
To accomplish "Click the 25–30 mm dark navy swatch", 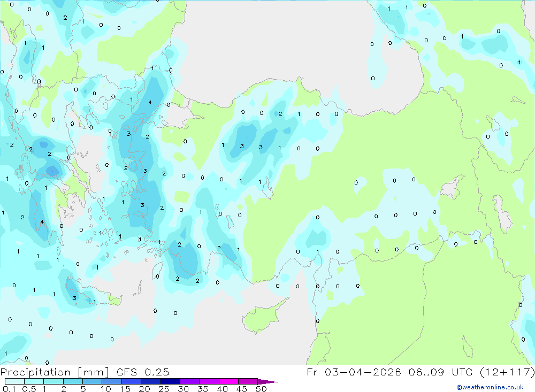I will (170, 381).
